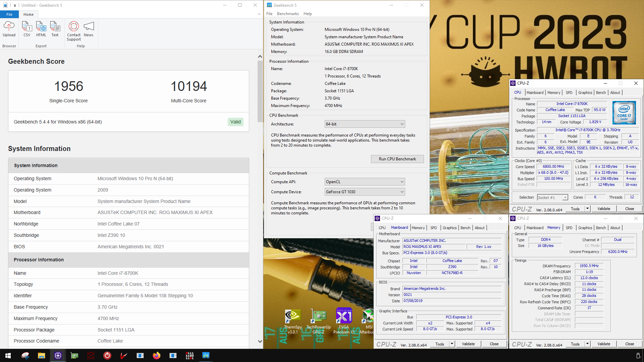Open GPU-Z card icon in taskbar
This screenshot has width=644, height=362.
[74, 355]
